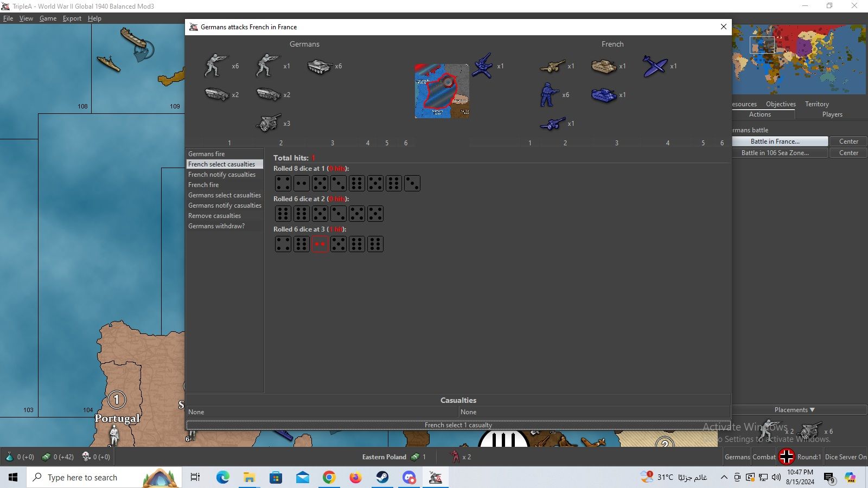Select the Germans fire step

225,154
